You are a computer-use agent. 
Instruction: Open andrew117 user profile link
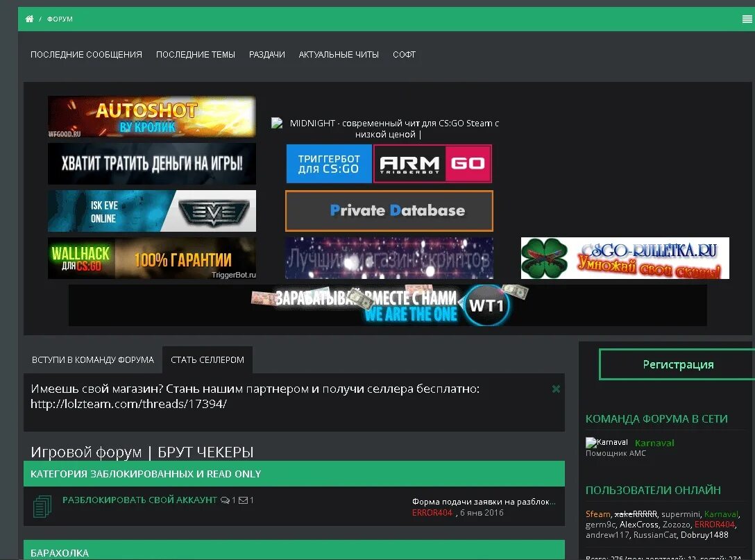pyautogui.click(x=606, y=534)
